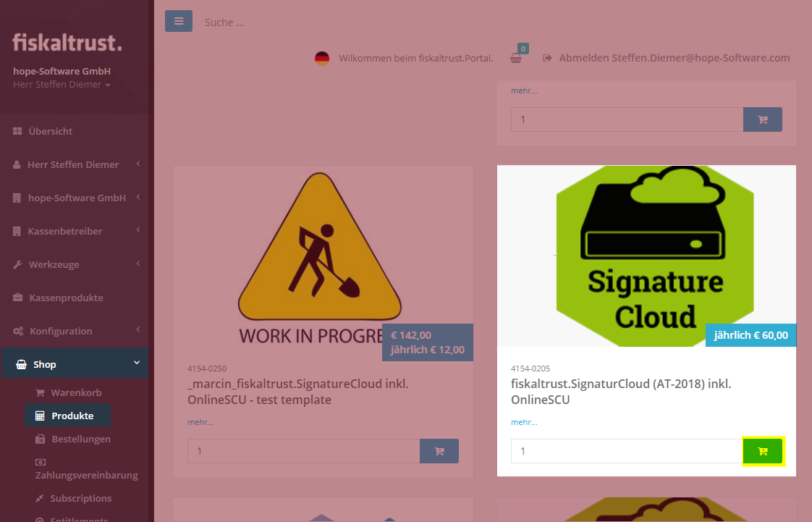Add _marcin_ test template product to cart
The height and width of the screenshot is (522, 812).
pos(439,451)
